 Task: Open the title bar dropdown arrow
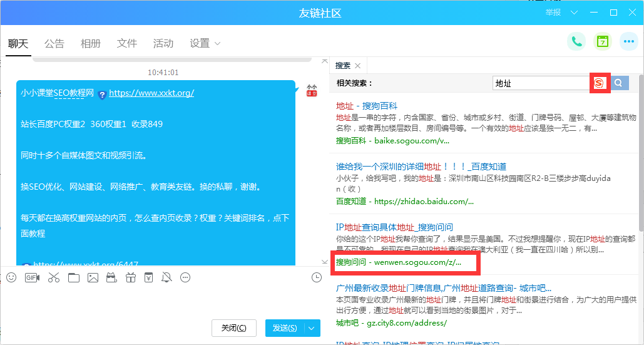click(574, 13)
